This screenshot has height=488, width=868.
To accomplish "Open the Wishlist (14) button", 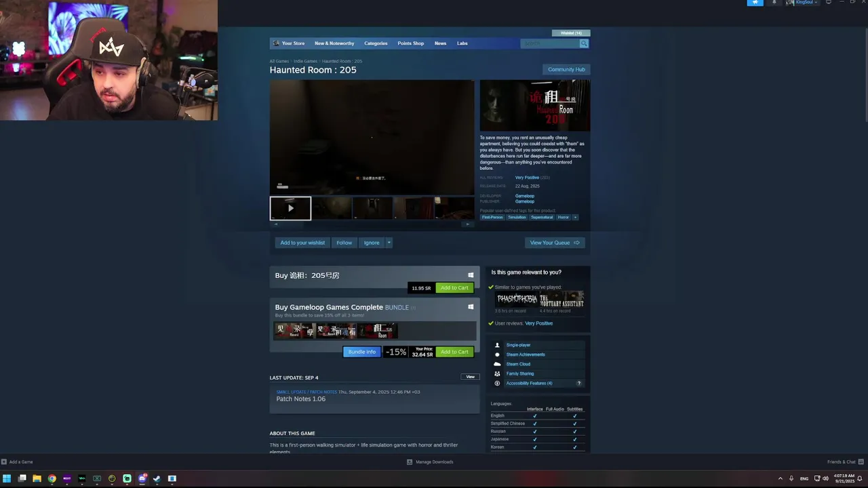I will click(571, 33).
